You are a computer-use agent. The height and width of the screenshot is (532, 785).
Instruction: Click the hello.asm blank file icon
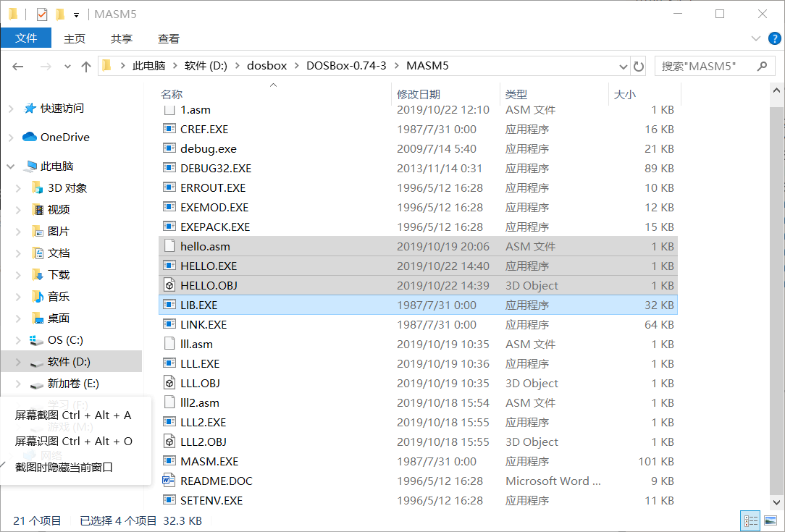pos(169,246)
